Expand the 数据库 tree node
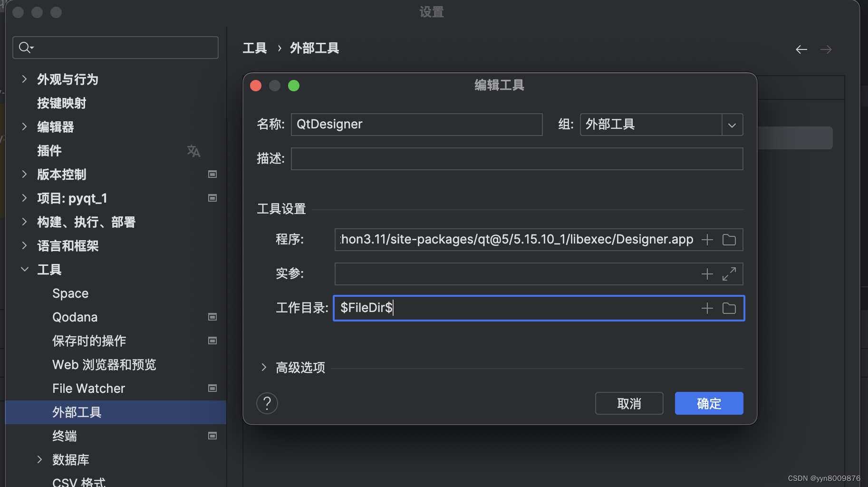The width and height of the screenshot is (868, 487). point(39,459)
